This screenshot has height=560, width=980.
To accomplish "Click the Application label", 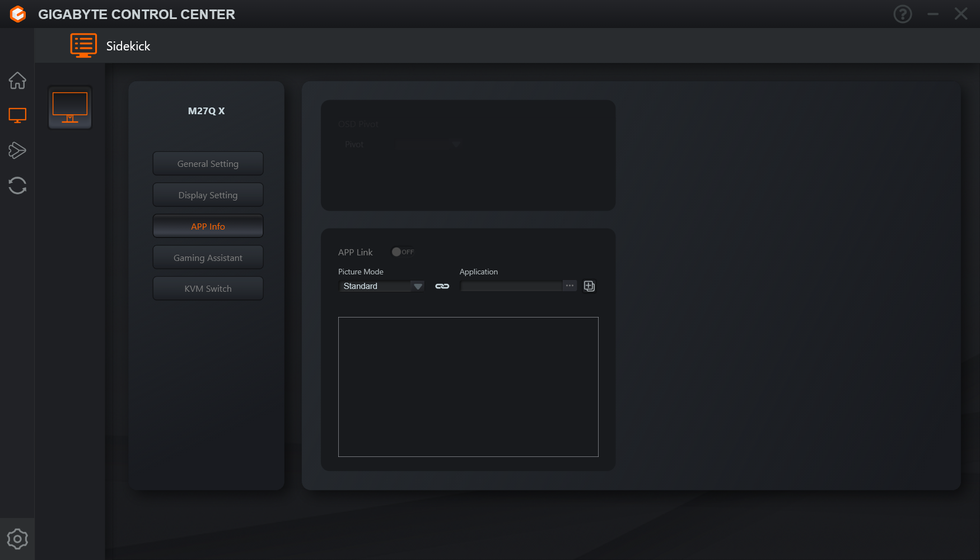I will (479, 272).
